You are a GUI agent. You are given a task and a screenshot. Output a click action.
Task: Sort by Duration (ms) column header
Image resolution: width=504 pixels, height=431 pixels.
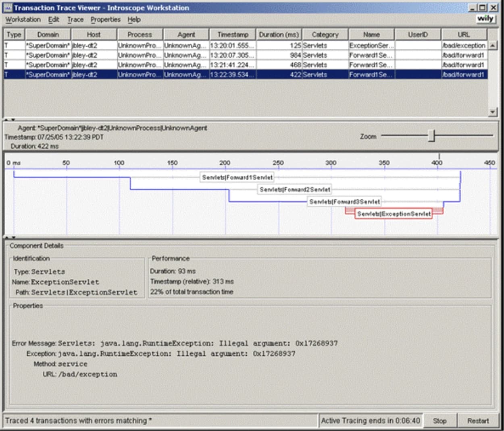click(x=279, y=35)
